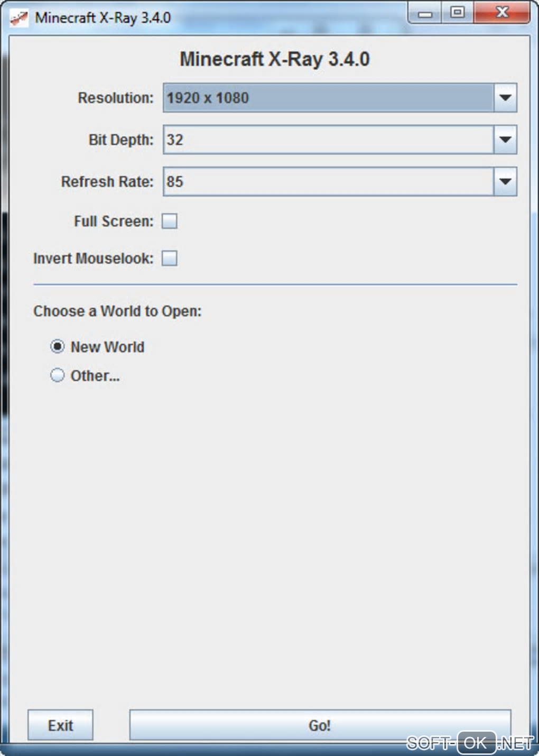Viewport: 539px width, 756px height.
Task: Click the Go! button
Action: click(320, 725)
